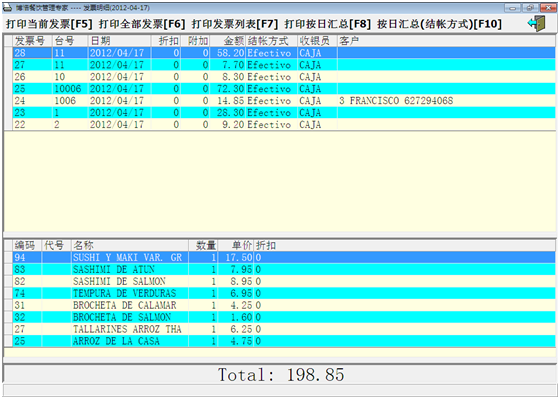
Task: Click the row selector for item 94
Action: pyautogui.click(x=8, y=258)
